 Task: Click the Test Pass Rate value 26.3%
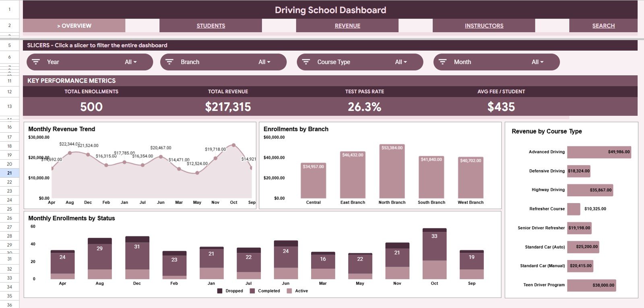coord(364,107)
